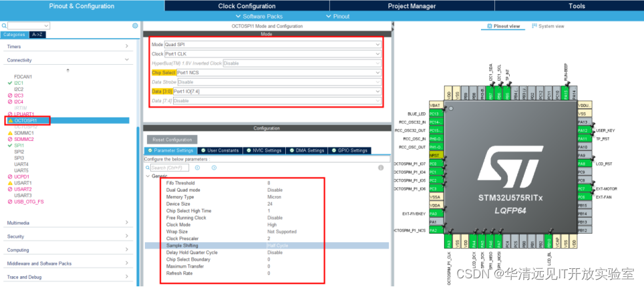
Task: Select the Categories tab
Action: [x=15, y=35]
